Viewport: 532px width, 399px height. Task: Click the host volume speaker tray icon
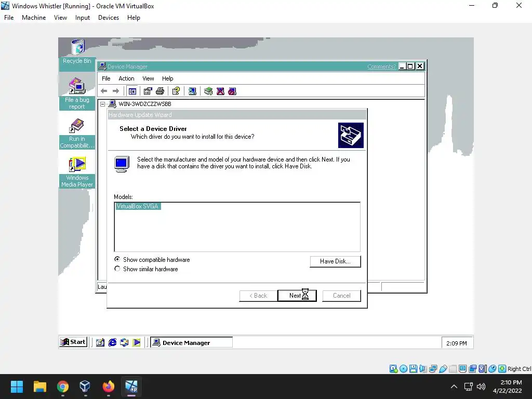tap(481, 387)
